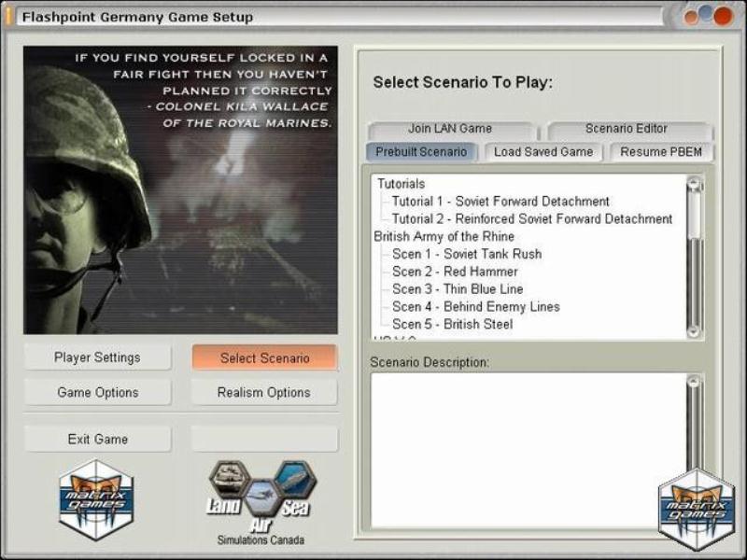
Task: Open Player Settings
Action: pyautogui.click(x=97, y=357)
